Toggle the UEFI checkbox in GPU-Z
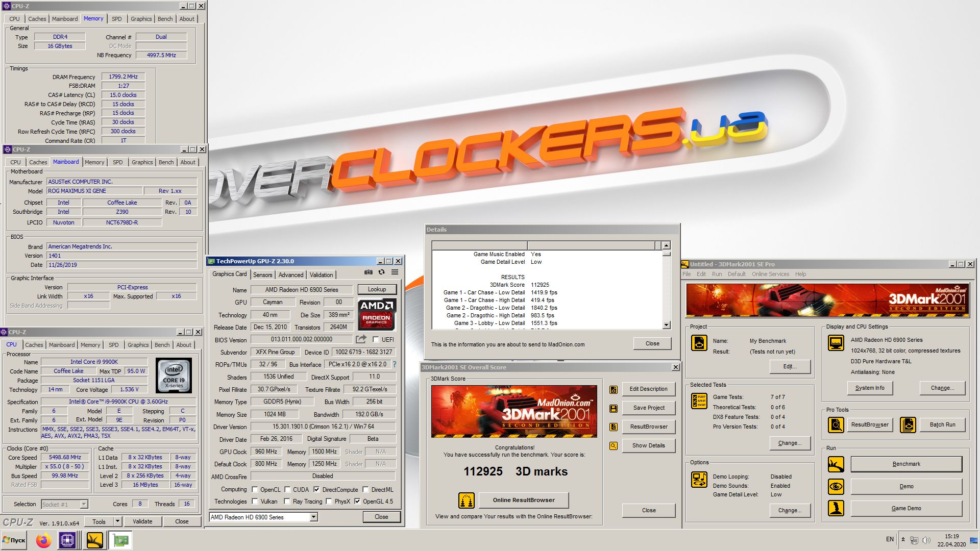This screenshot has width=980, height=551. (376, 340)
